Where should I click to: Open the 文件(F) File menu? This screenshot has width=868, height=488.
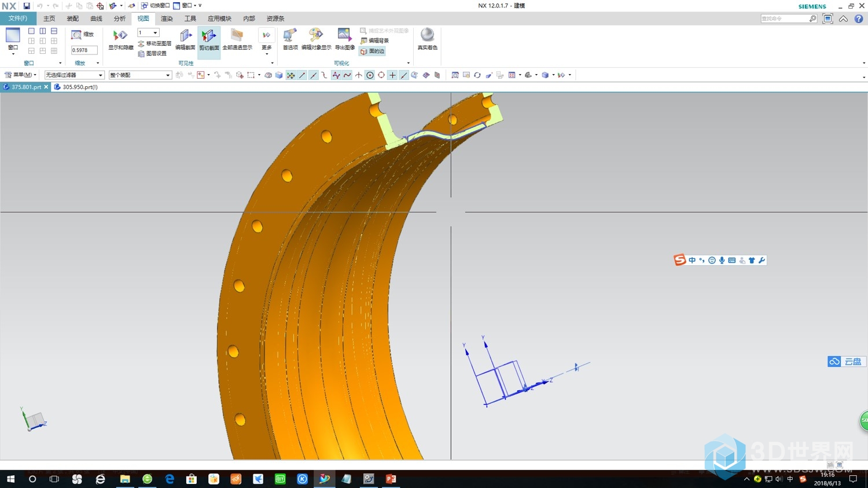tap(18, 19)
